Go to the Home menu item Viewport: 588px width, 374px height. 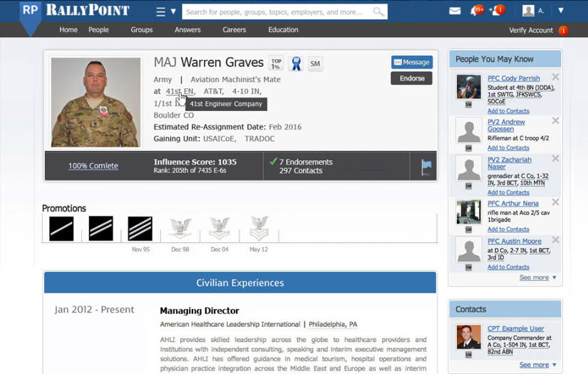tap(68, 30)
